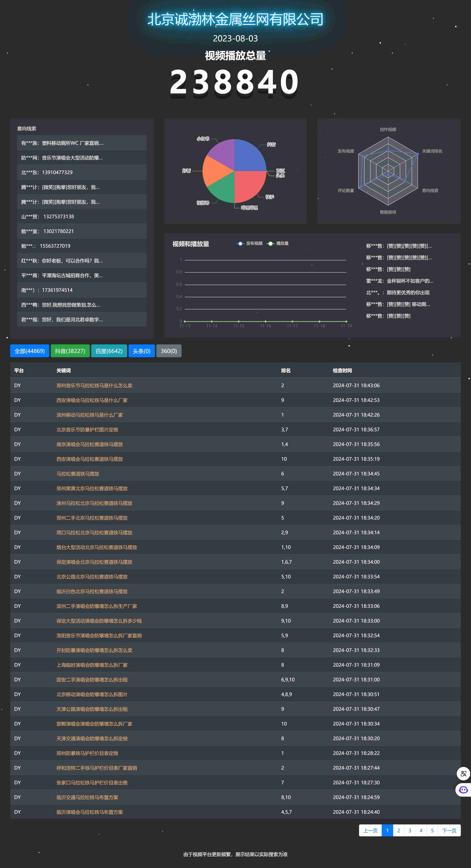Switch to the 抖音(38227) tab
Image resolution: width=471 pixels, height=868 pixels.
[x=70, y=351]
